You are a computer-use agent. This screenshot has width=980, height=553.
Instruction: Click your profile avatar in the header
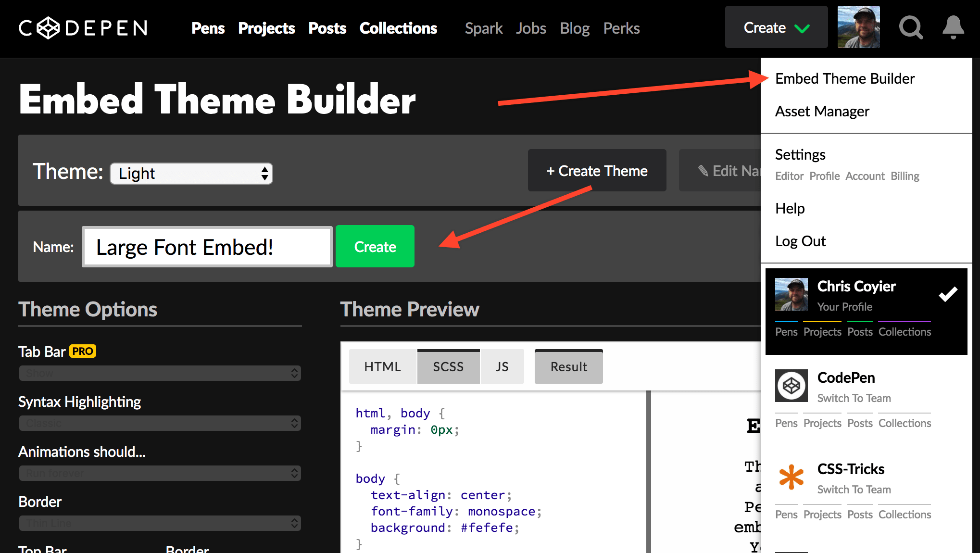click(x=858, y=27)
